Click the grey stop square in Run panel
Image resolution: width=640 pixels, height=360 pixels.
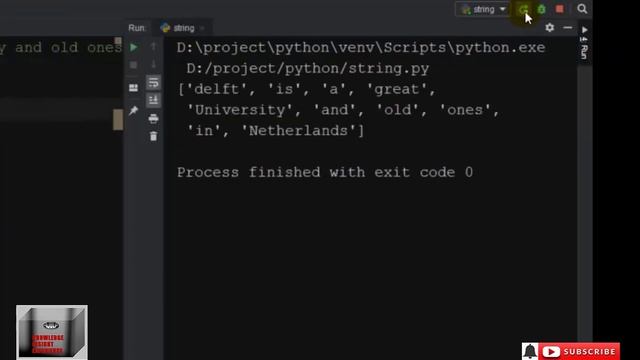click(133, 65)
